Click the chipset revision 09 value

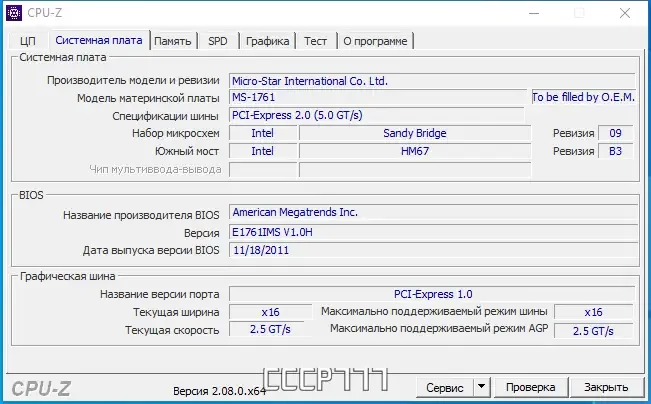click(615, 133)
